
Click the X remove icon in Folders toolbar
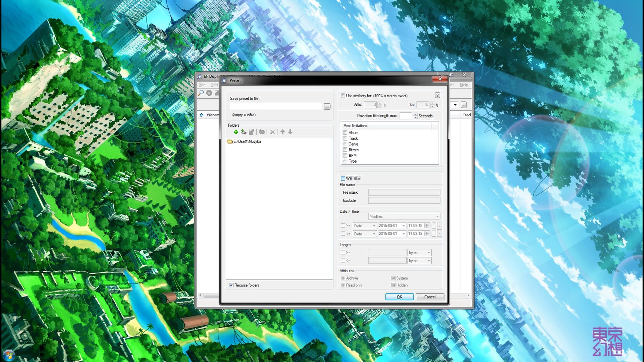(x=273, y=132)
